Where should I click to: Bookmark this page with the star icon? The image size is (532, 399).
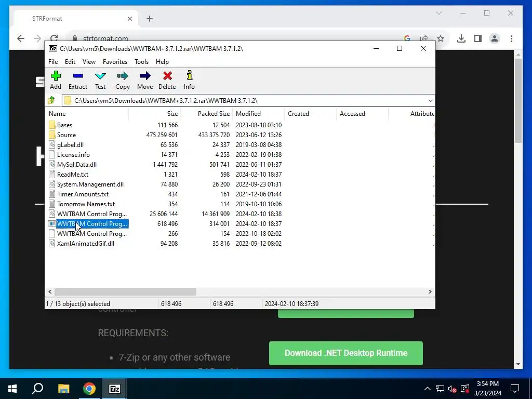(x=441, y=38)
